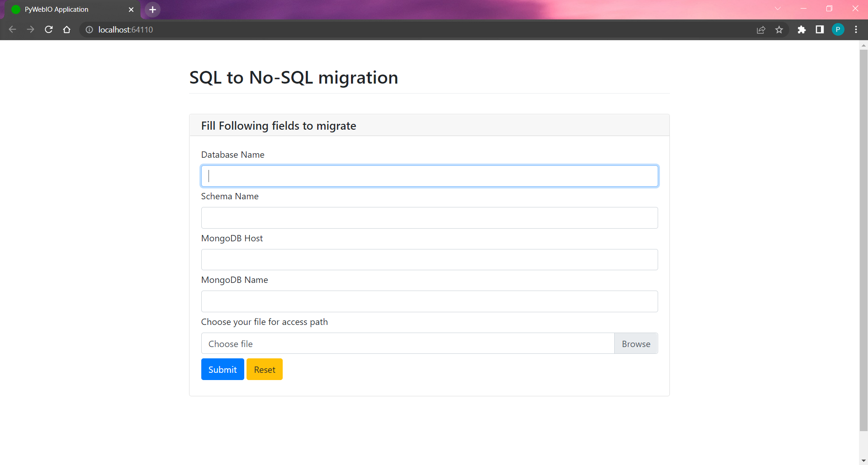Image resolution: width=868 pixels, height=465 pixels.
Task: Click the site information icon in address bar
Action: tap(89, 29)
